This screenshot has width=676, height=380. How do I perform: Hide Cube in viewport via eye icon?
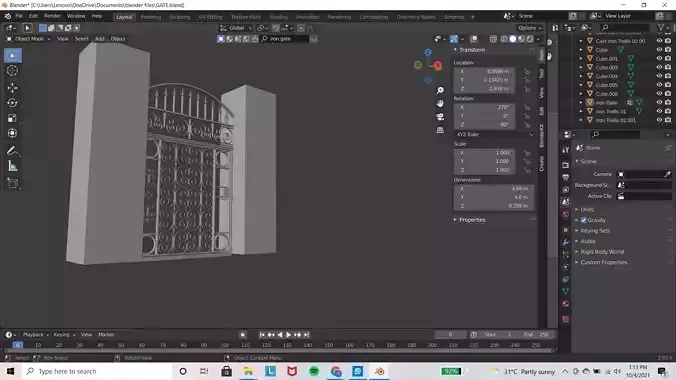click(x=659, y=50)
